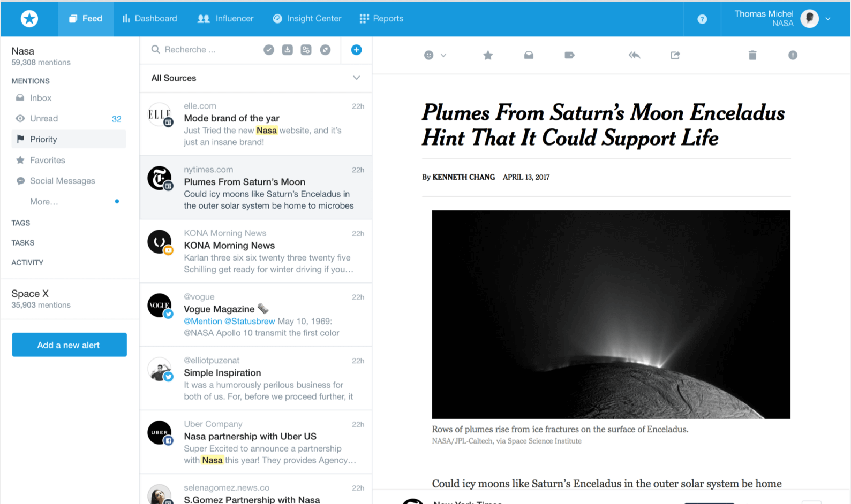Open the KONA Morning News mention
Screen dimensions: 851x504
(x=256, y=251)
